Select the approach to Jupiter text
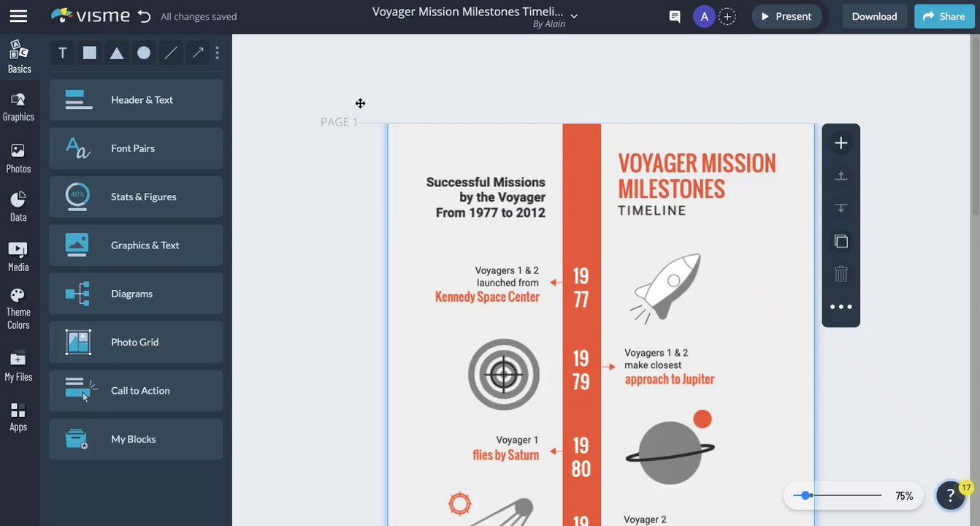The height and width of the screenshot is (526, 980). [670, 379]
